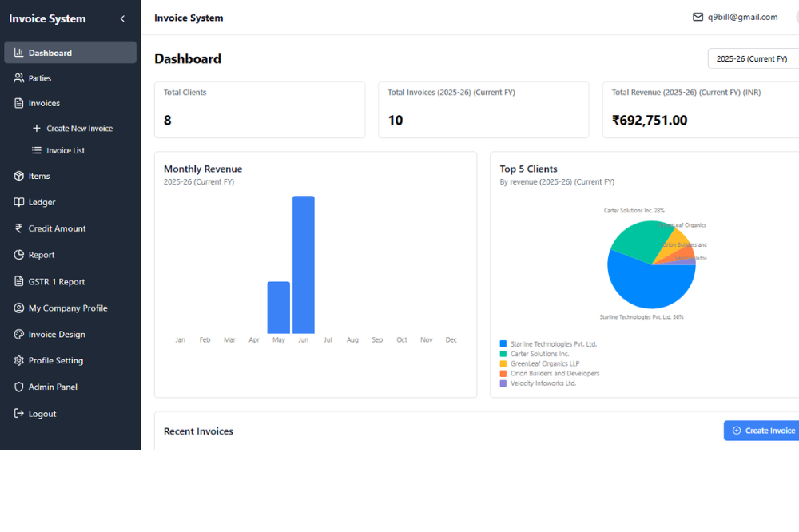Click the Items box icon
Screen dimensions: 799x532
pos(19,176)
